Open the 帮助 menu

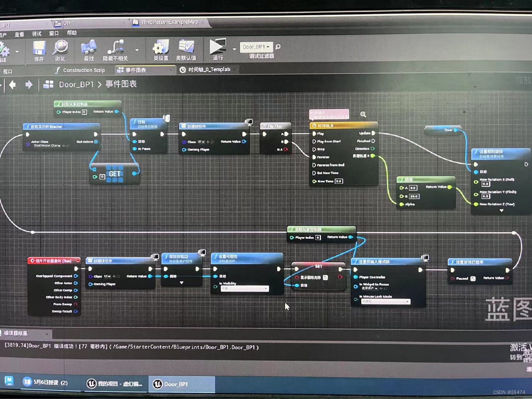[x=72, y=33]
